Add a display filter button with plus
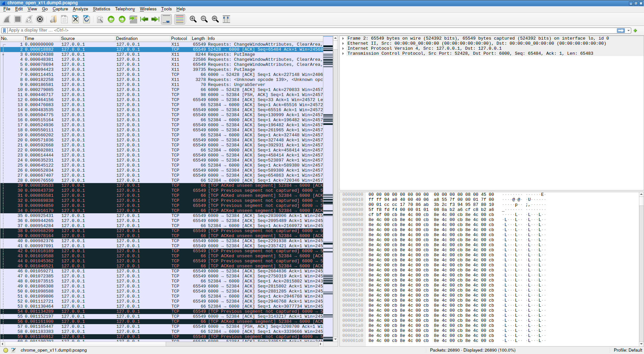 [635, 31]
